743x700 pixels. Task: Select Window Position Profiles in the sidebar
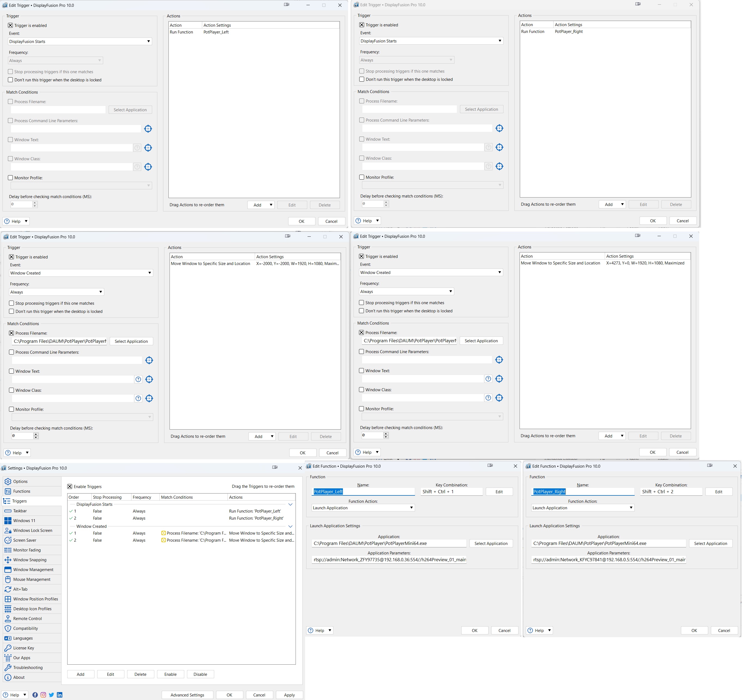point(35,599)
